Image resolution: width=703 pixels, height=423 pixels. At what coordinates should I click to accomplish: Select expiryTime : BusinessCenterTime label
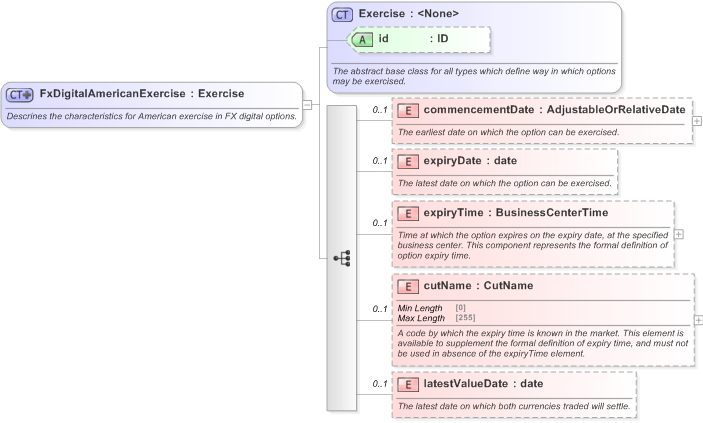pos(516,213)
